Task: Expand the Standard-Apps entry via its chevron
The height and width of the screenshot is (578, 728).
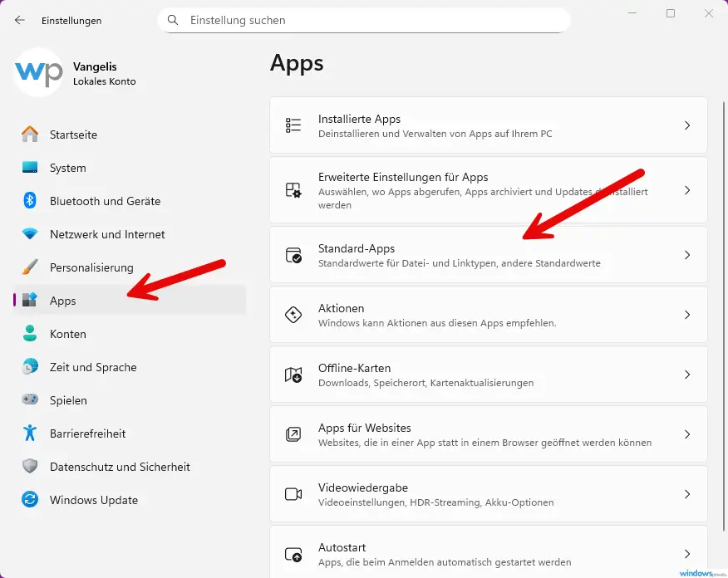Action: click(x=687, y=252)
